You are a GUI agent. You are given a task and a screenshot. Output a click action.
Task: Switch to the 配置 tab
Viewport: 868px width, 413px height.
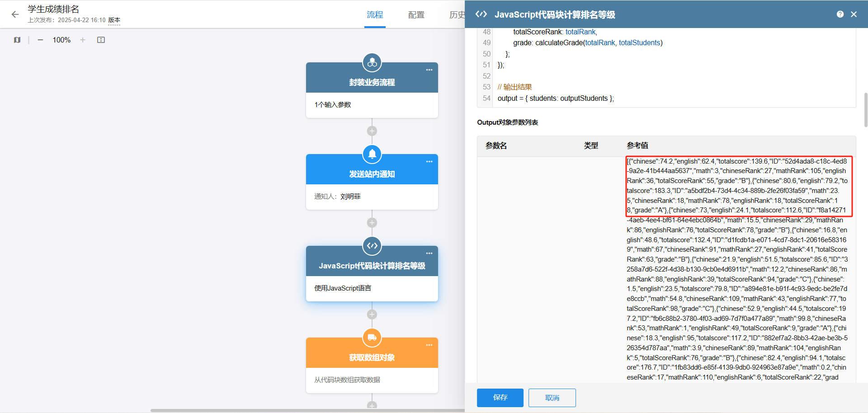click(x=416, y=15)
